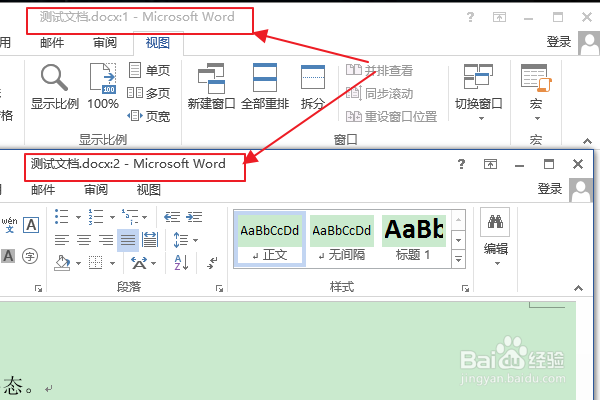Toggle justify alignment

[x=128, y=240]
